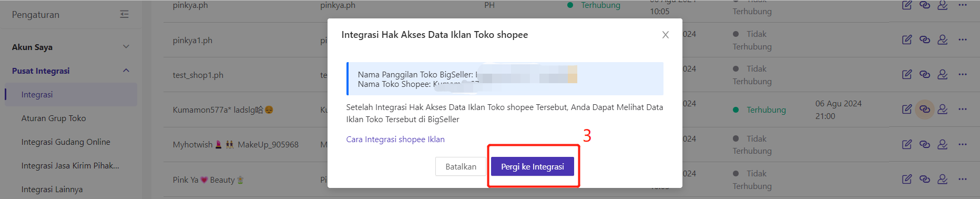Click highlighted link icon in Kumamon577a row

[925, 110]
